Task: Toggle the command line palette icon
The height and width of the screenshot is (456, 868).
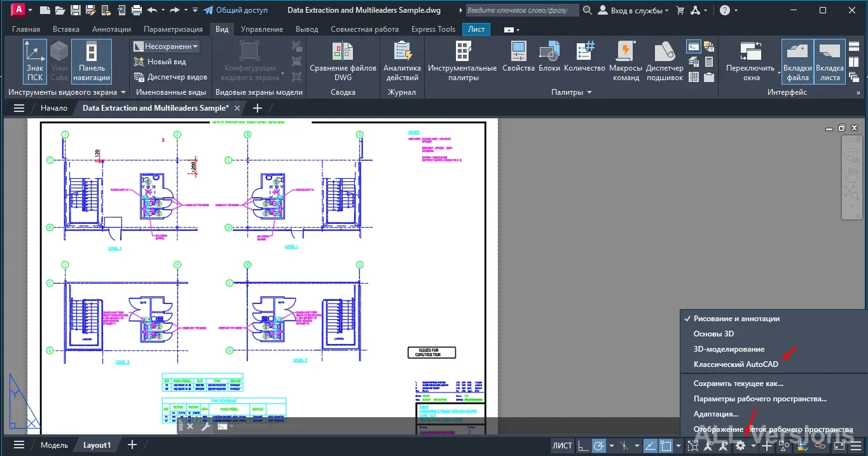Action: [694, 46]
